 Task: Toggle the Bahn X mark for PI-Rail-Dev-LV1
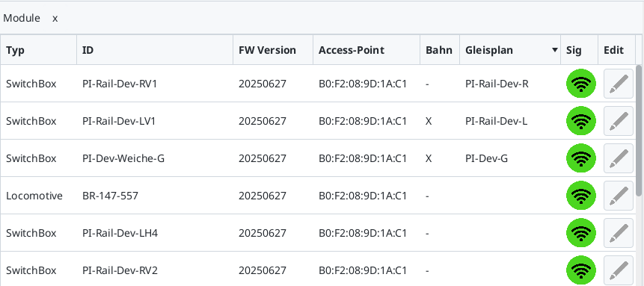pos(429,122)
